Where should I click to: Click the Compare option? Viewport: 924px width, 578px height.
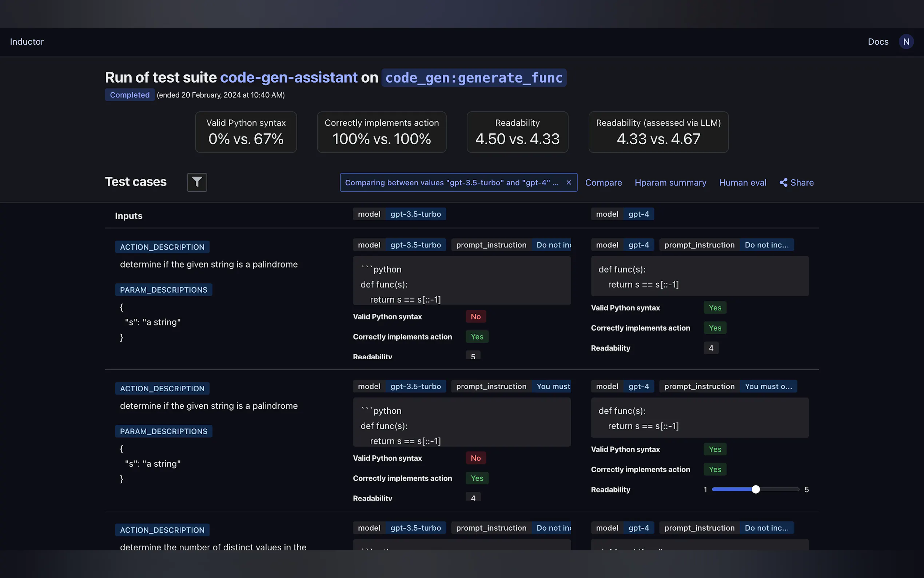(x=603, y=182)
